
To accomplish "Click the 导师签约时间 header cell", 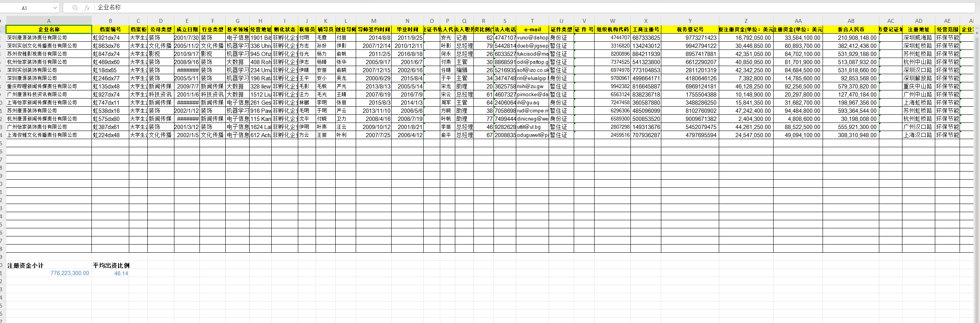I will tap(373, 29).
